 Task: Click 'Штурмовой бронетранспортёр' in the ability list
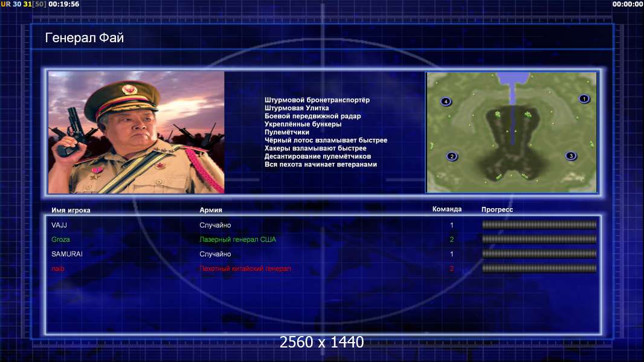[317, 100]
